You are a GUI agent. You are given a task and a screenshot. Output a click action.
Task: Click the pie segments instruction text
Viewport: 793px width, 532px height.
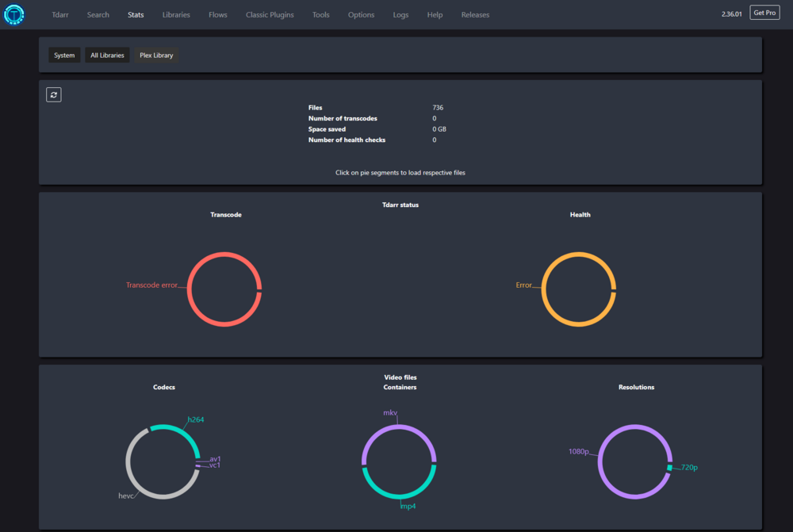click(400, 173)
